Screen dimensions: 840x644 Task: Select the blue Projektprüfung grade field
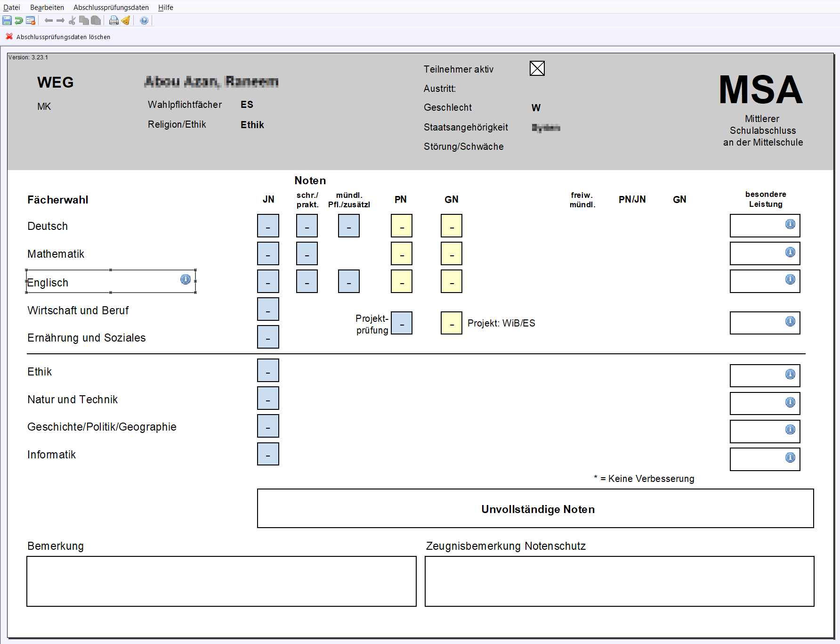coord(402,323)
